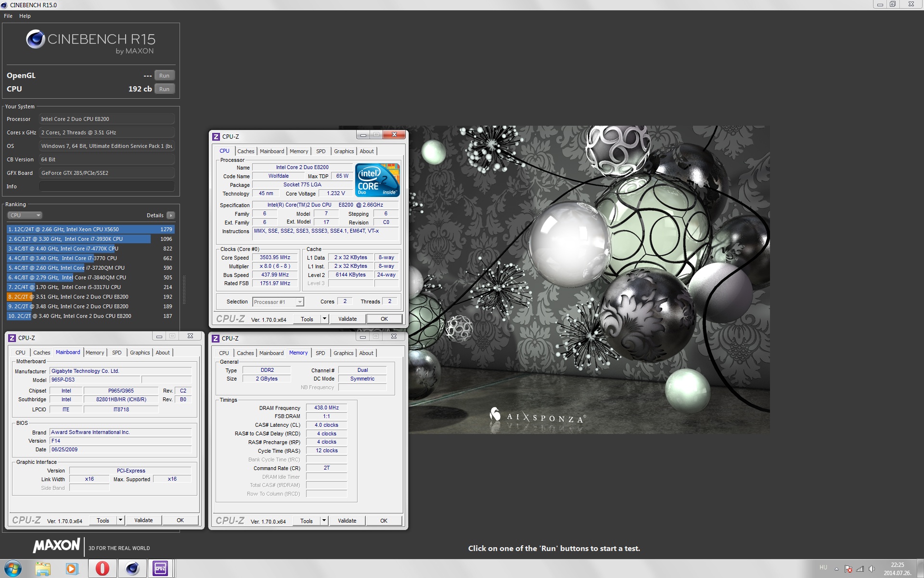Run the OpenGL benchmark
The width and height of the screenshot is (924, 578).
(164, 76)
